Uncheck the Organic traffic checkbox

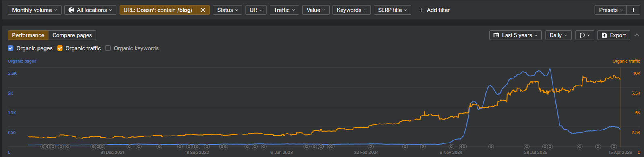pyautogui.click(x=60, y=48)
